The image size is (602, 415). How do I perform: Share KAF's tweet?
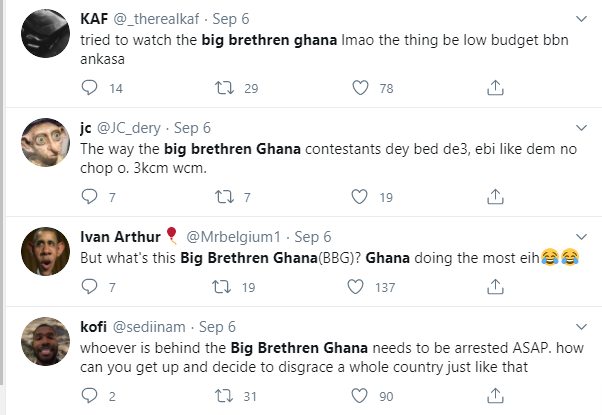click(x=494, y=88)
